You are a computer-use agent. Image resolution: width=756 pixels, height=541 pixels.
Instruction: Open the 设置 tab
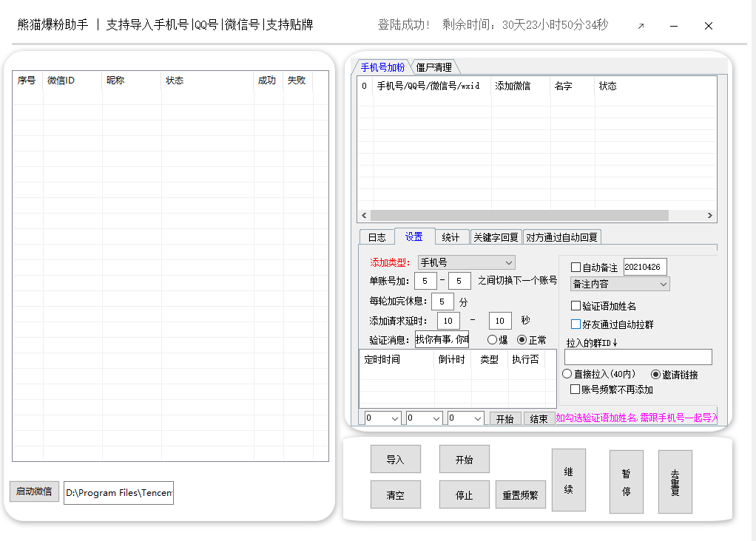coord(414,237)
